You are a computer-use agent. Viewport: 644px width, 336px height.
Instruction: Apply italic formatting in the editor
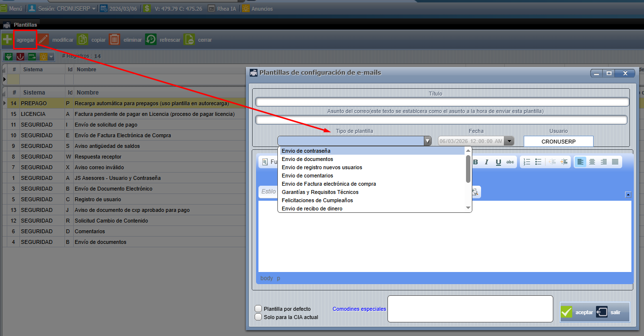pyautogui.click(x=486, y=162)
